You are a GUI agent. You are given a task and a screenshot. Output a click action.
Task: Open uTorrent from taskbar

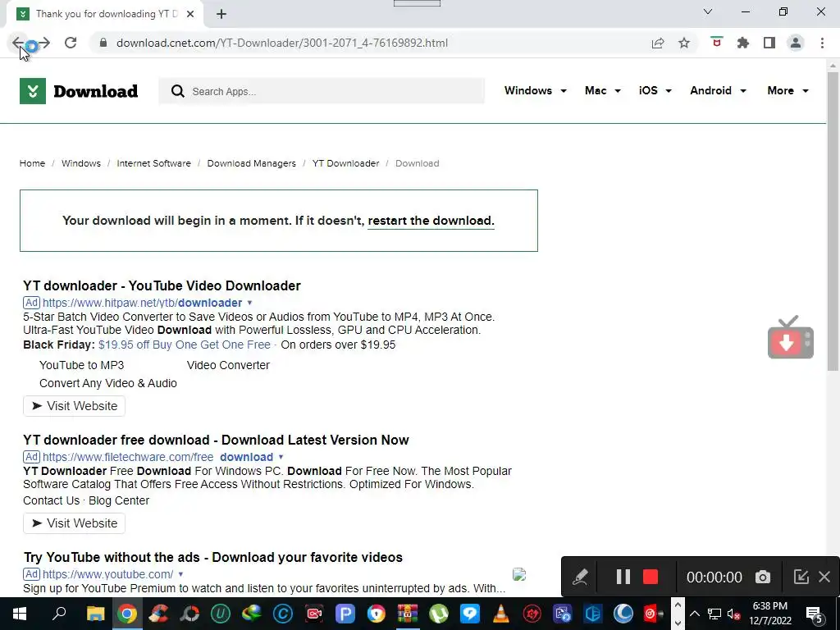point(439,614)
